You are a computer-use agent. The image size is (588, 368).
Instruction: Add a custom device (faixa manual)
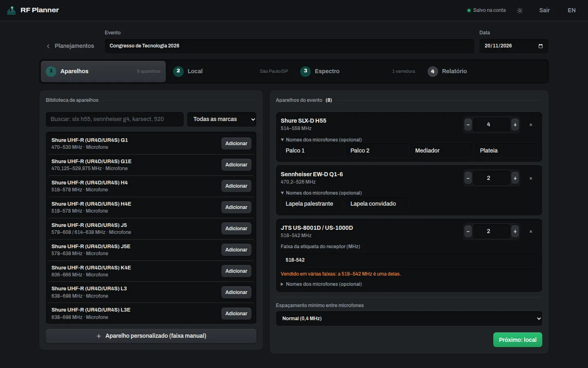[151, 336]
